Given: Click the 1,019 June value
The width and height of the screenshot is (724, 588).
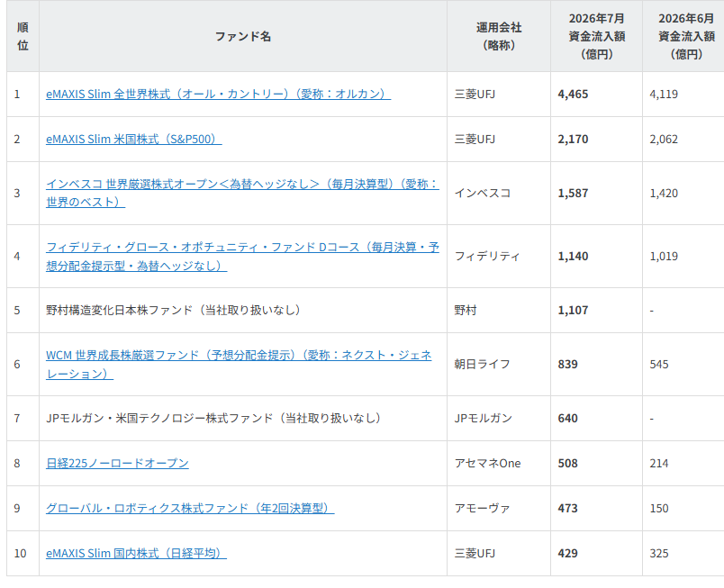Looking at the screenshot, I should click(x=664, y=256).
